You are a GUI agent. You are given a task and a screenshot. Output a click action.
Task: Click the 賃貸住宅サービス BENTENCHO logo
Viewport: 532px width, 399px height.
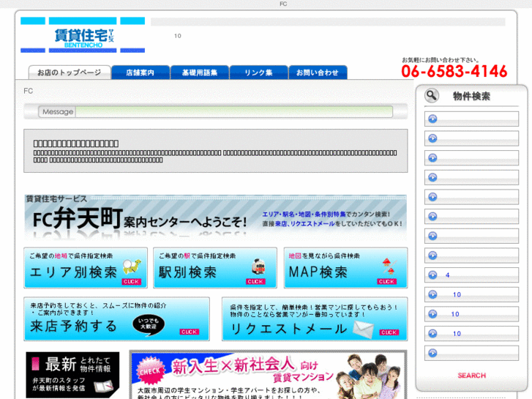83,35
